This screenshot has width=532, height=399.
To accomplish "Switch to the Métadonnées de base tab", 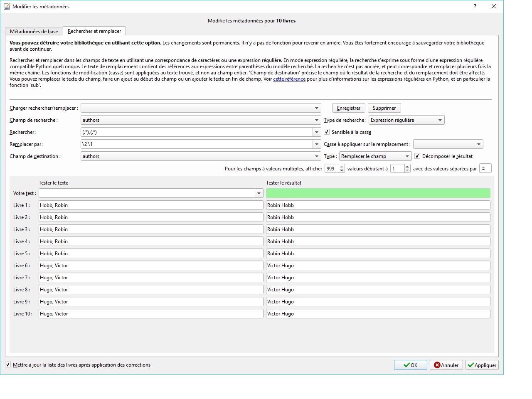I will pyautogui.click(x=34, y=32).
